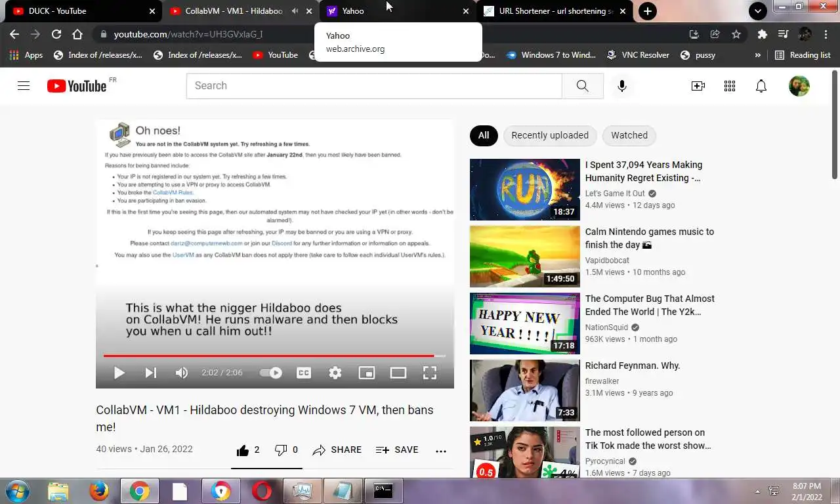840x504 pixels.
Task: Open the player settings gear
Action: [335, 373]
